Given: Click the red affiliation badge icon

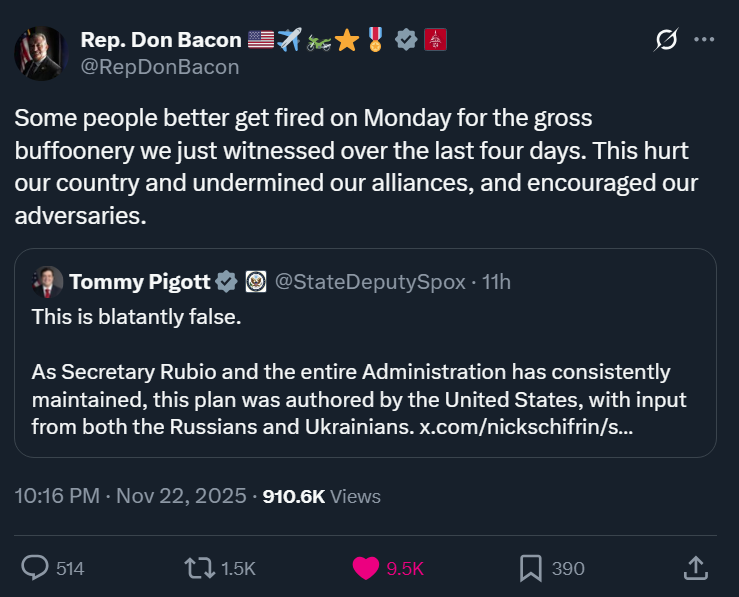Looking at the screenshot, I should point(435,40).
